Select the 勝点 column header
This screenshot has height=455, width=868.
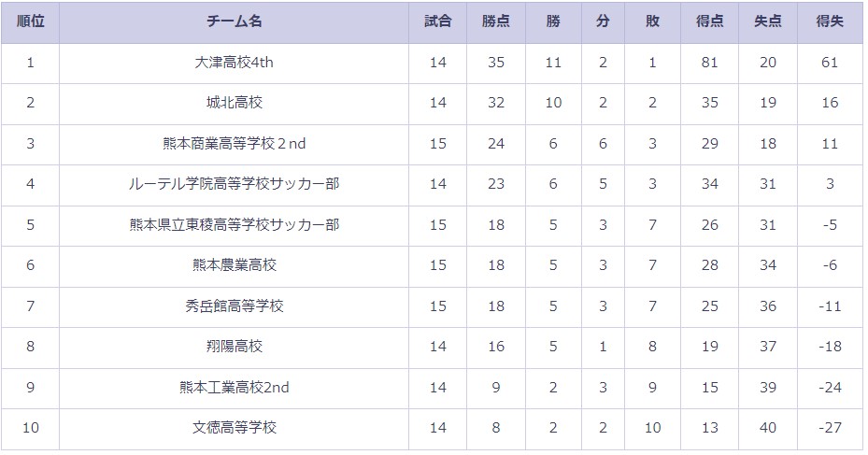(x=495, y=21)
